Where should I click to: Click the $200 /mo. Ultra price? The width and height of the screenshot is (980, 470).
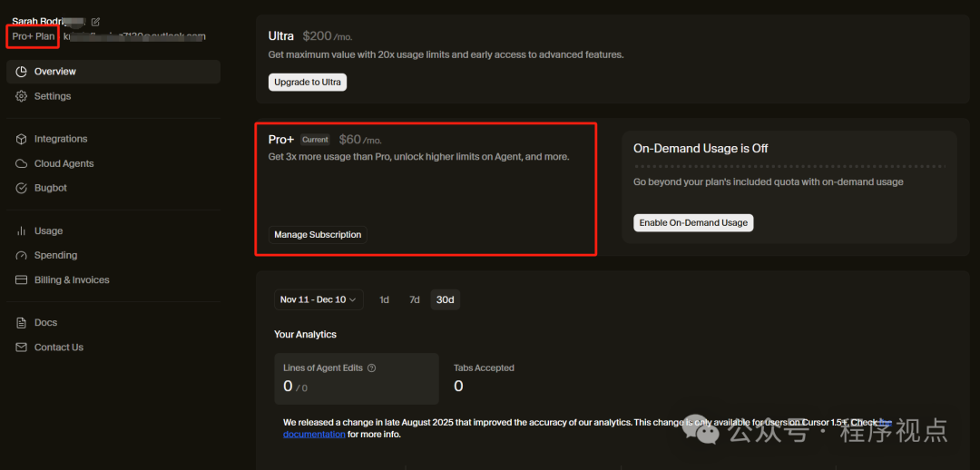[328, 36]
